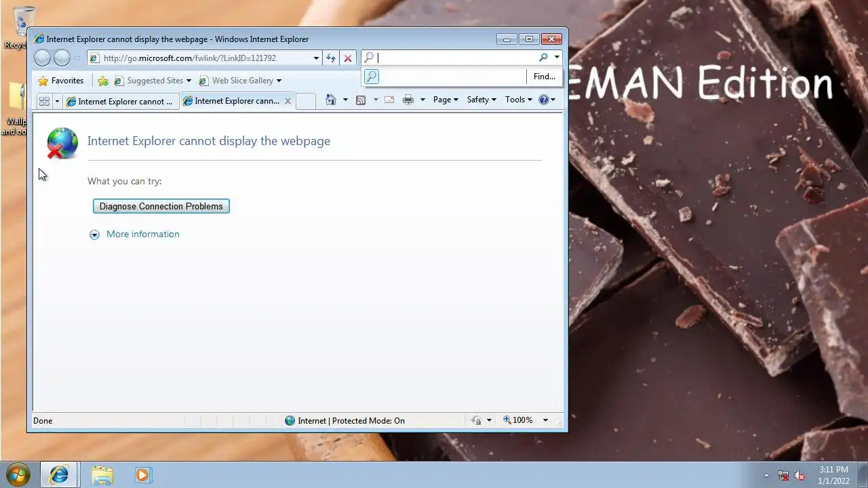
Task: Click the status bar privacy lock icon
Action: coord(477,420)
